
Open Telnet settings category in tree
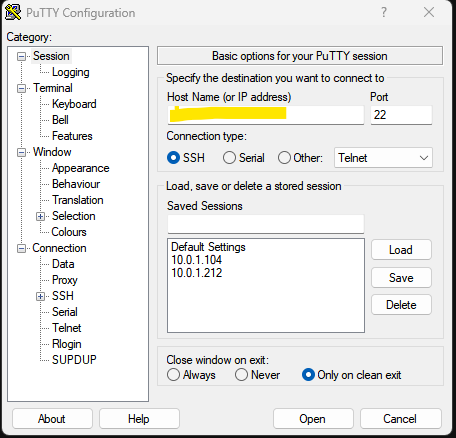(67, 328)
